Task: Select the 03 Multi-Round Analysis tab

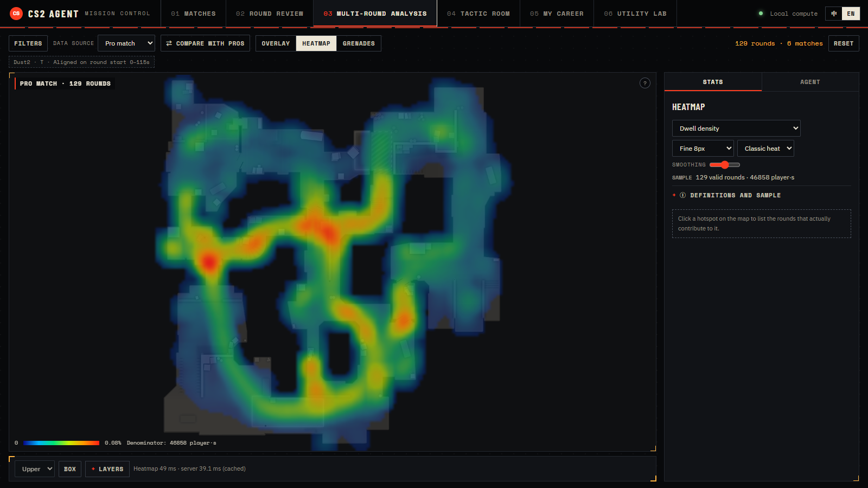Action: click(x=375, y=14)
